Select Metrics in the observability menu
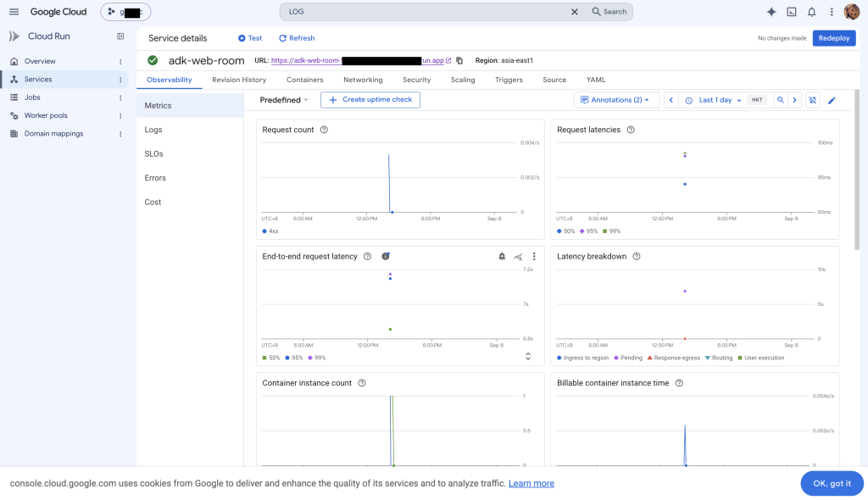Image resolution: width=868 pixels, height=500 pixels. pos(190,105)
